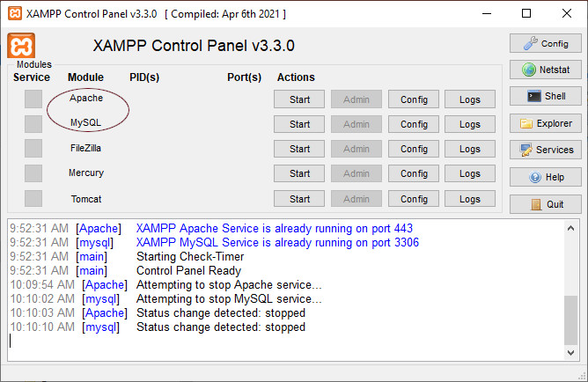Click the Tomcat module name
This screenshot has height=382, width=588.
(x=86, y=199)
